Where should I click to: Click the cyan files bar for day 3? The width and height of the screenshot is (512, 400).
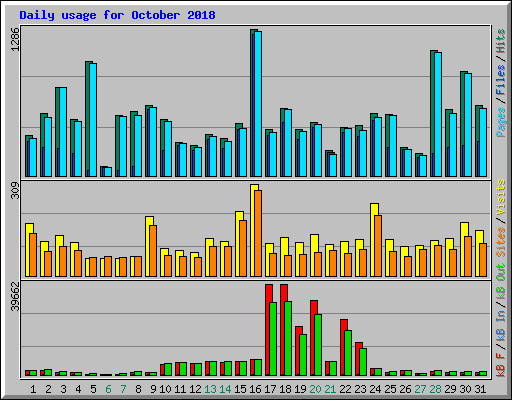coord(63,132)
